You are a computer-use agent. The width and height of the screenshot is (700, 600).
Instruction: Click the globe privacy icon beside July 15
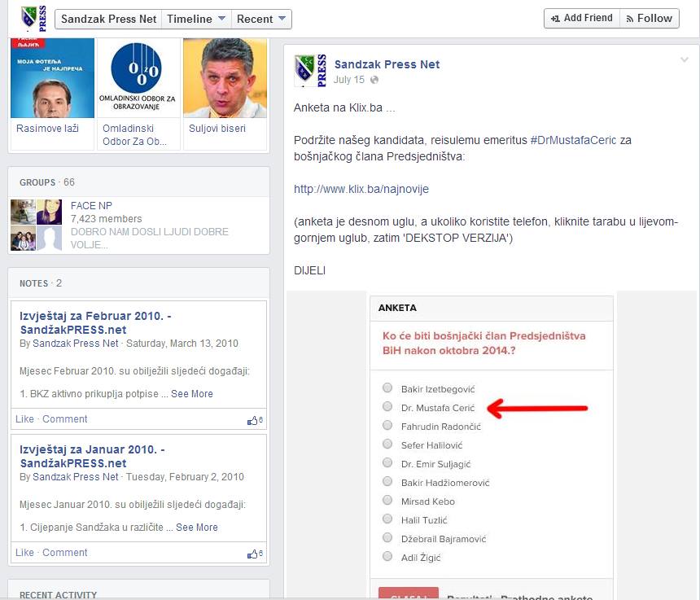pyautogui.click(x=374, y=80)
